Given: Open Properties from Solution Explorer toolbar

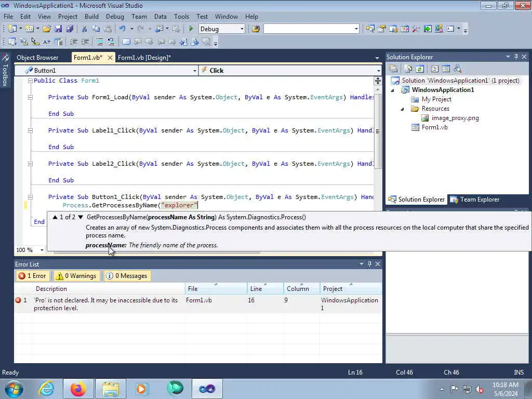Looking at the screenshot, I should pyautogui.click(x=394, y=69).
